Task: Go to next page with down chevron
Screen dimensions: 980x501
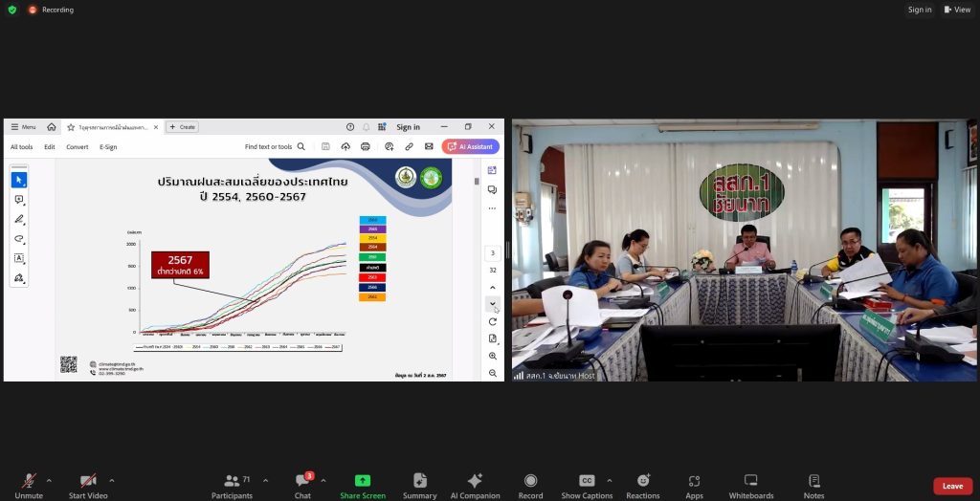Action: [x=493, y=304]
